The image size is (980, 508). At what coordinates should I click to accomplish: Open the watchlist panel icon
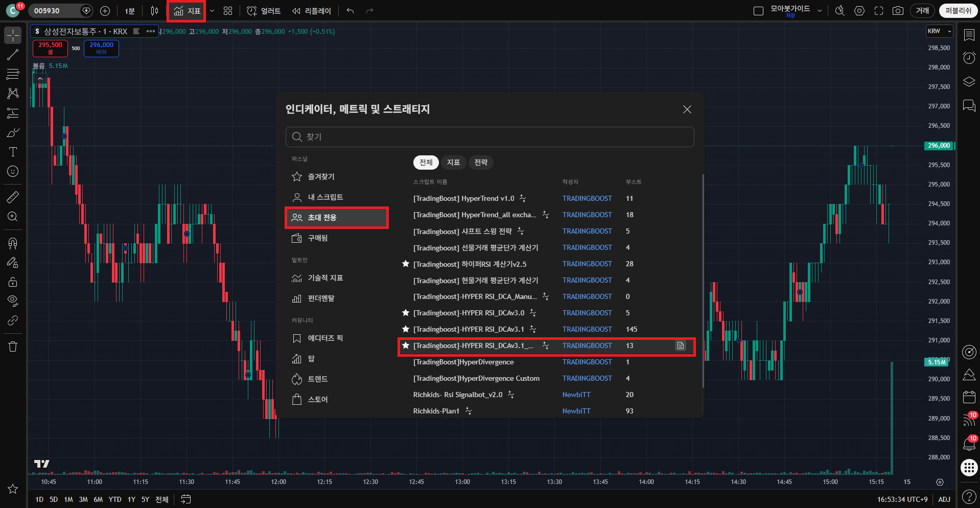pos(969,35)
